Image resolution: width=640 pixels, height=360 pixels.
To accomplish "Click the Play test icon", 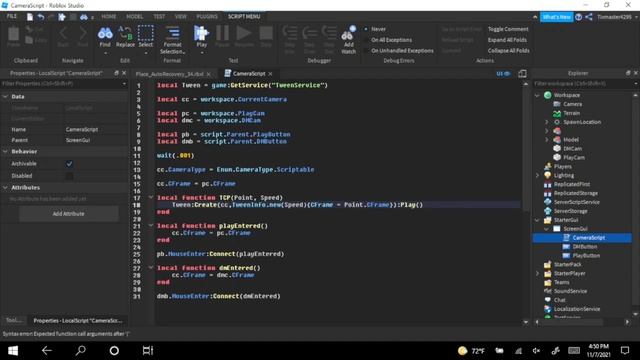I will (201, 33).
